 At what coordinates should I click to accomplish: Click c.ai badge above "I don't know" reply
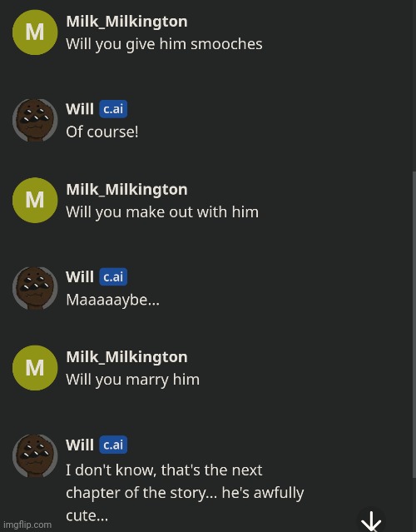[113, 445]
